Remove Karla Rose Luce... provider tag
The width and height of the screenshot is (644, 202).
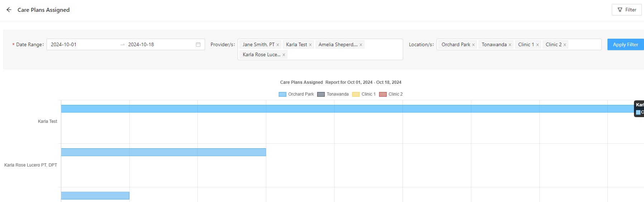[x=284, y=55]
